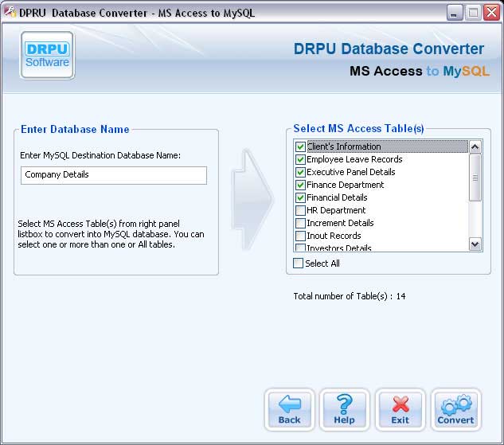Select the HR Department row text

point(336,210)
